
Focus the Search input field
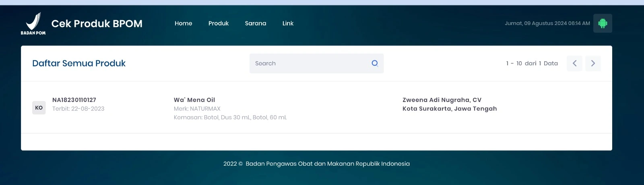[x=317, y=63]
